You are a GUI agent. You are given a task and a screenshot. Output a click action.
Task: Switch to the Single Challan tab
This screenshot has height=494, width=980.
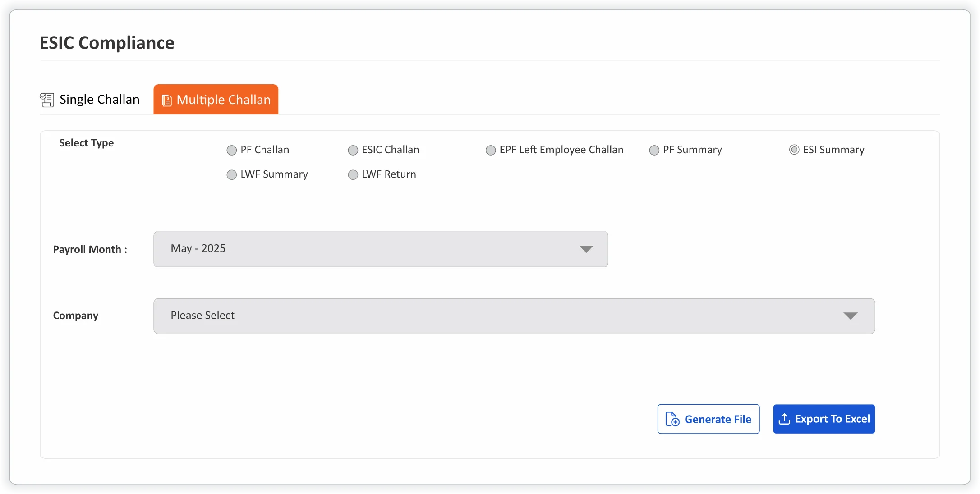(x=99, y=100)
